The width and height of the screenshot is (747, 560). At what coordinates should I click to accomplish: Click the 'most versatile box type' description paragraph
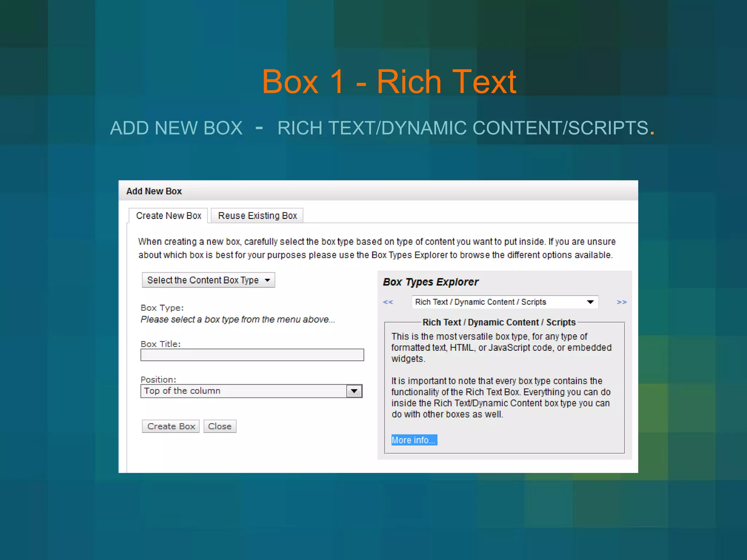point(501,347)
